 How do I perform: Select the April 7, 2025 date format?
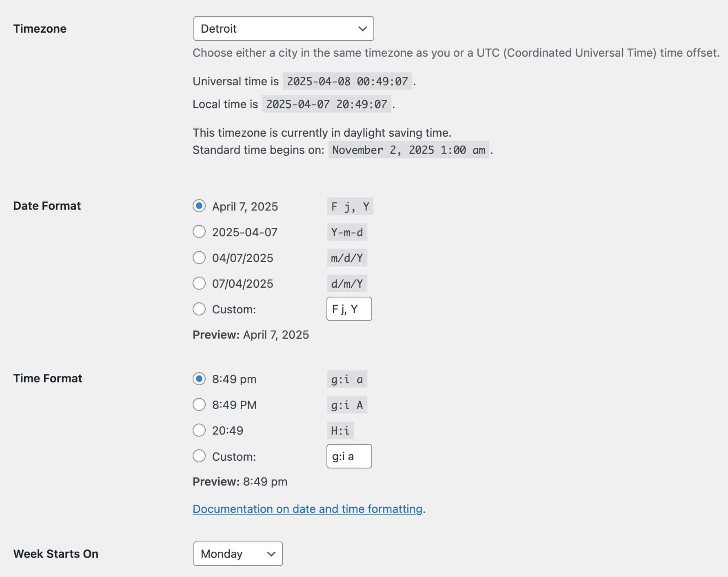tap(199, 206)
